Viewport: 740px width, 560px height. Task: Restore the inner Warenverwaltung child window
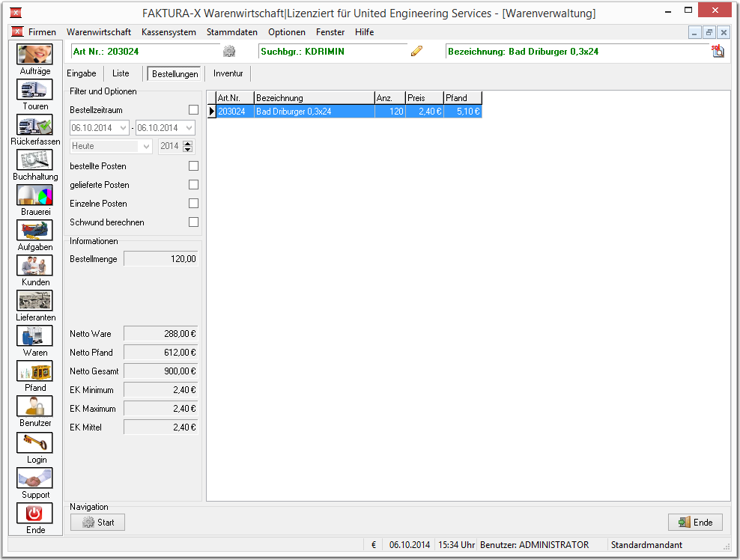pyautogui.click(x=709, y=32)
